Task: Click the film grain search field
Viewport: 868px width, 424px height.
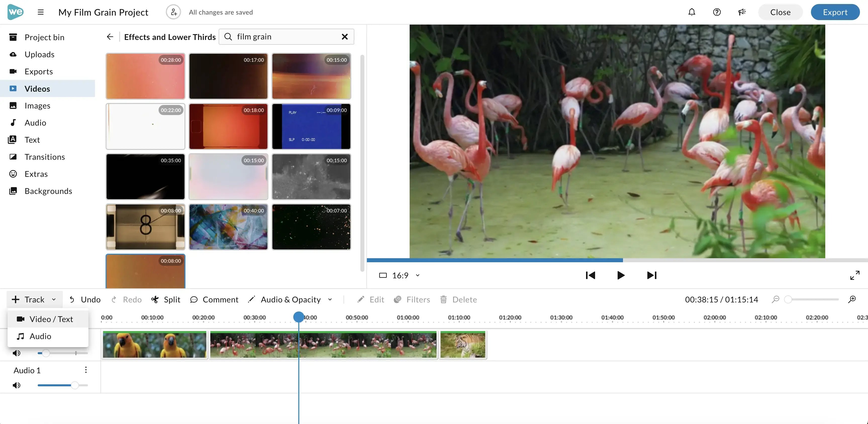Action: [x=286, y=37]
